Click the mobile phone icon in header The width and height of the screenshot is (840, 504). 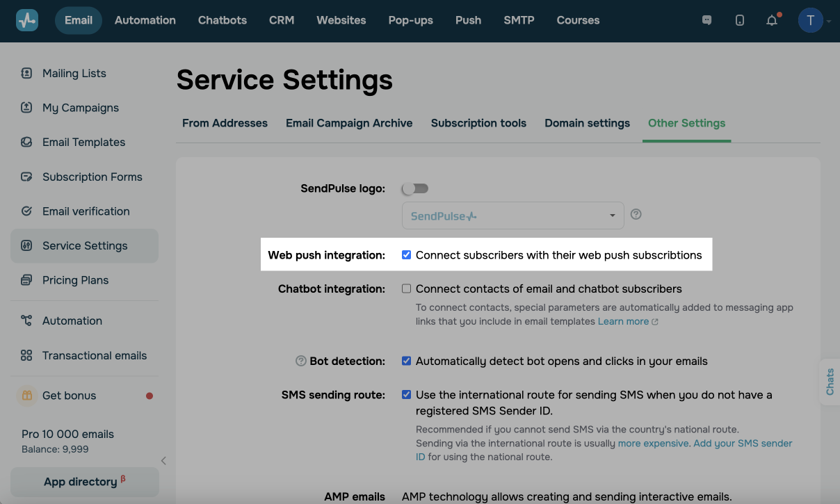click(739, 20)
